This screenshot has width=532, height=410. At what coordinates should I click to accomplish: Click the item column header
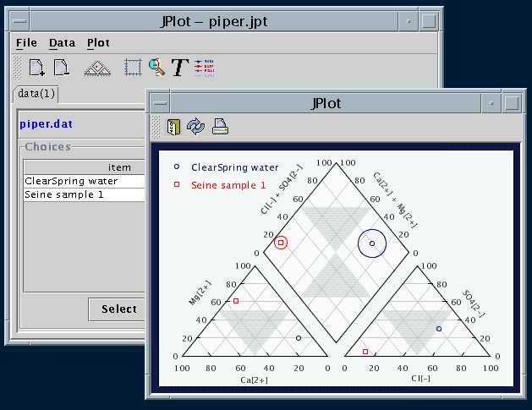84,167
